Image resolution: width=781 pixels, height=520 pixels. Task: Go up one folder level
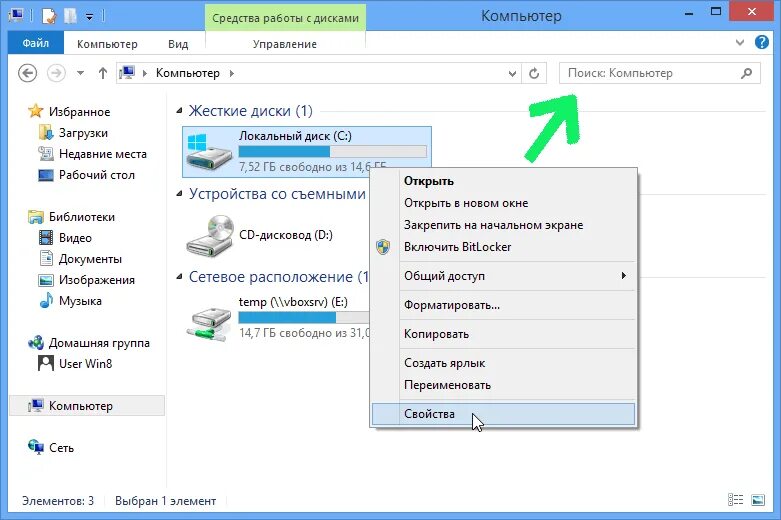tap(103, 73)
